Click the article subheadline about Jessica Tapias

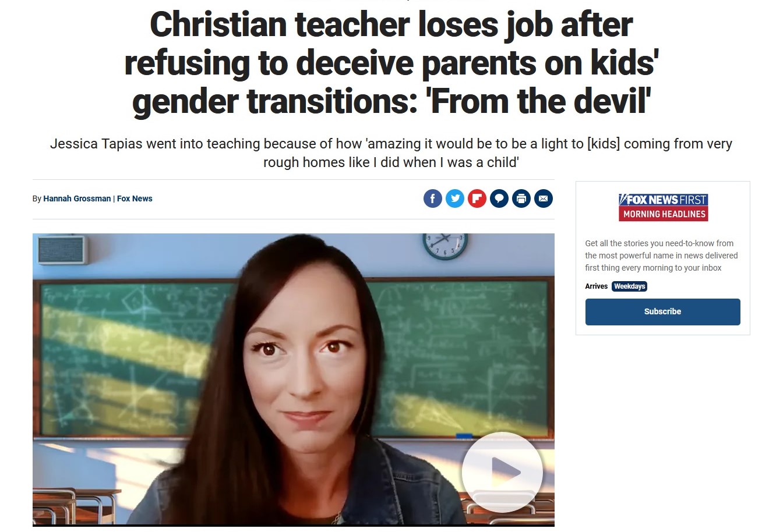coord(391,152)
